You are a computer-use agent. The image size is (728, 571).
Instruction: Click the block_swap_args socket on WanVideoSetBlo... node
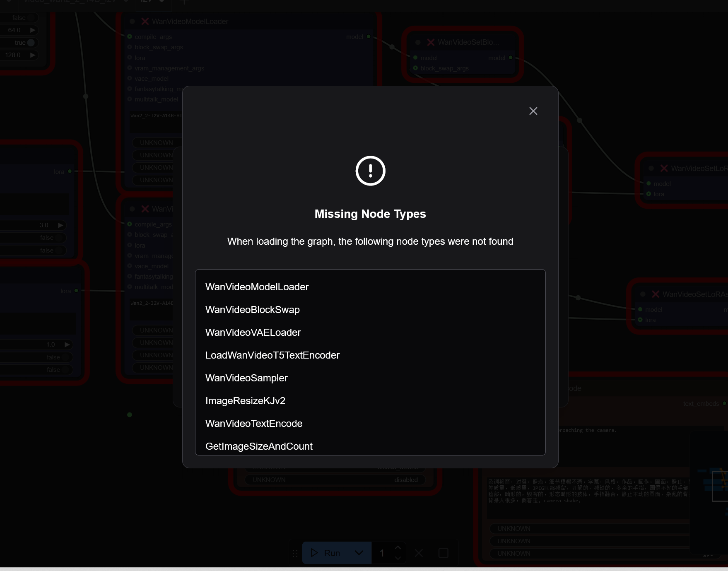tap(415, 68)
